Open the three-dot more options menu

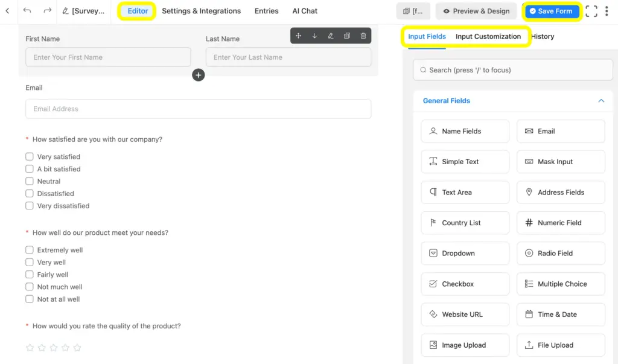(607, 11)
